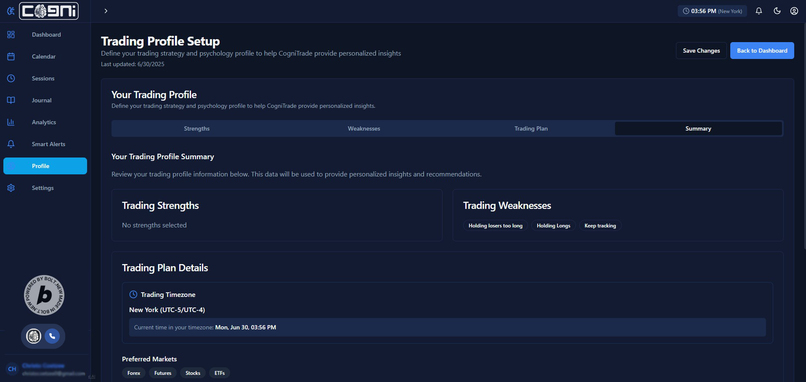806x382 pixels.
Task: Click the Trading Timezone clock icon
Action: pyautogui.click(x=133, y=295)
